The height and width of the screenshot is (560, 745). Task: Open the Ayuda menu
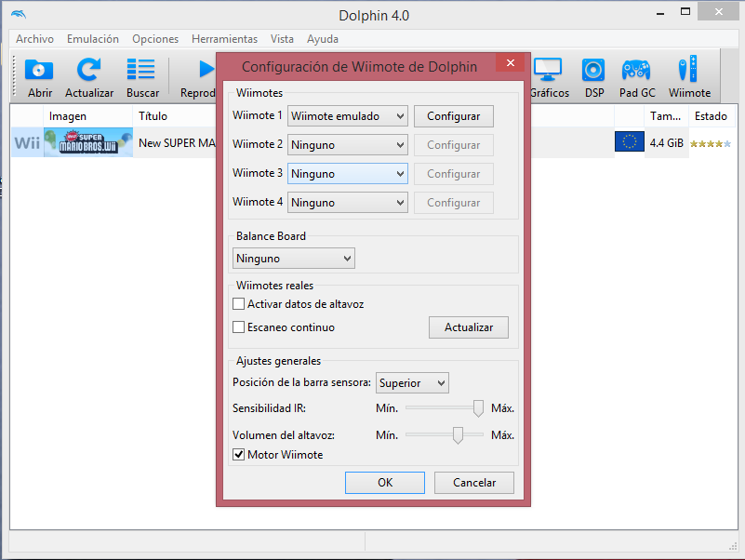pos(322,39)
